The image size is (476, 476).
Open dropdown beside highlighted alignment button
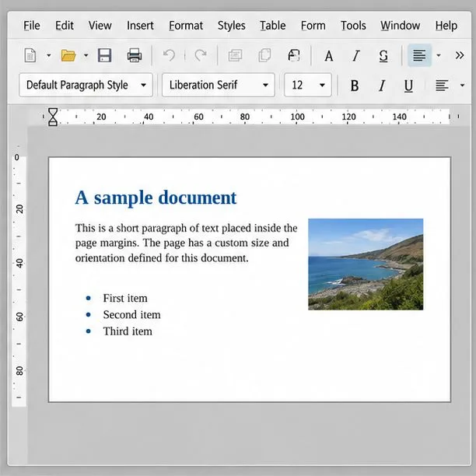[439, 55]
